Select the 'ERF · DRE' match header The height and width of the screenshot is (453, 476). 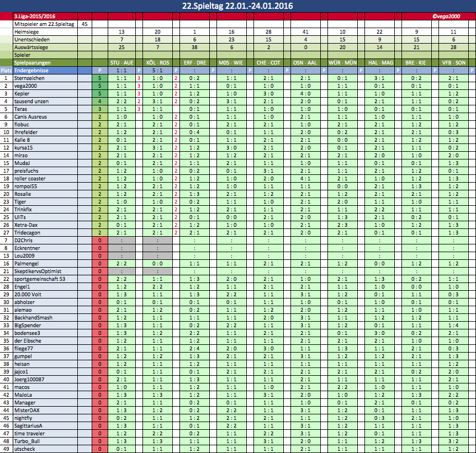[x=194, y=63]
